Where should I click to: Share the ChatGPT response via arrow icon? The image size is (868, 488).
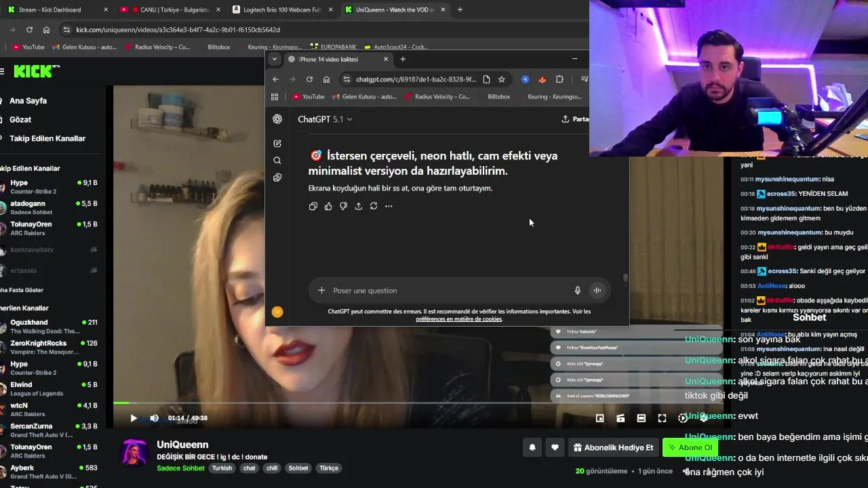coord(359,206)
